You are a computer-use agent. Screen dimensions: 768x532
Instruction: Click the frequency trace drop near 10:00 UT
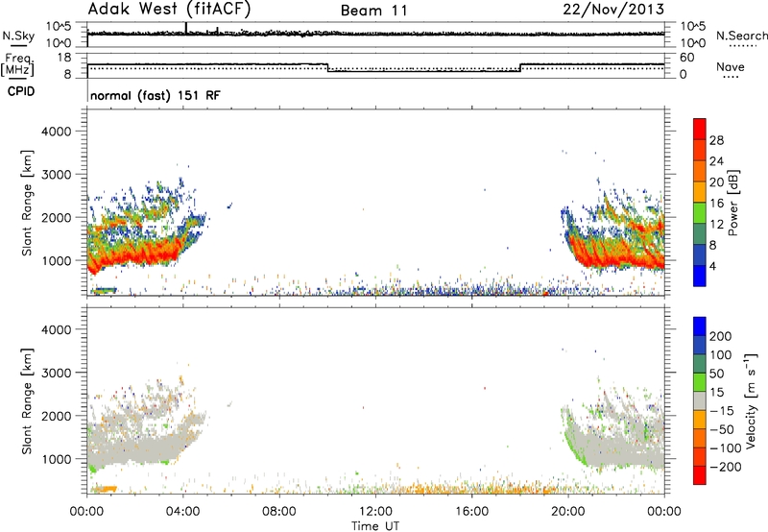coord(327,67)
